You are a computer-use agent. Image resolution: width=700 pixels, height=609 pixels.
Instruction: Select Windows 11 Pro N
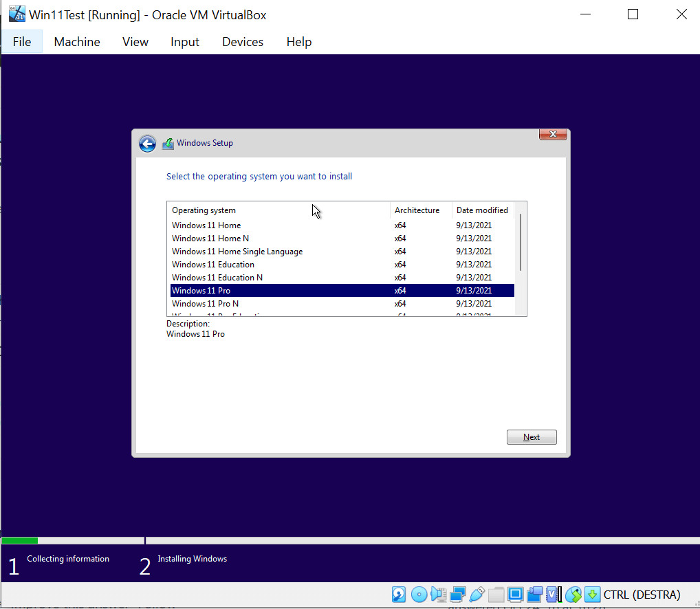click(x=342, y=303)
